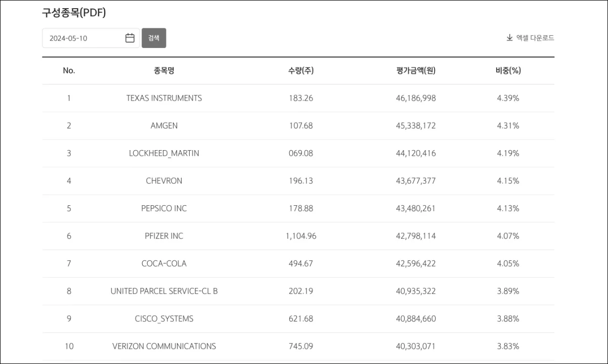Viewport: 608px width, 364px height.
Task: Click the Excel download arrow icon
Action: [x=509, y=38]
